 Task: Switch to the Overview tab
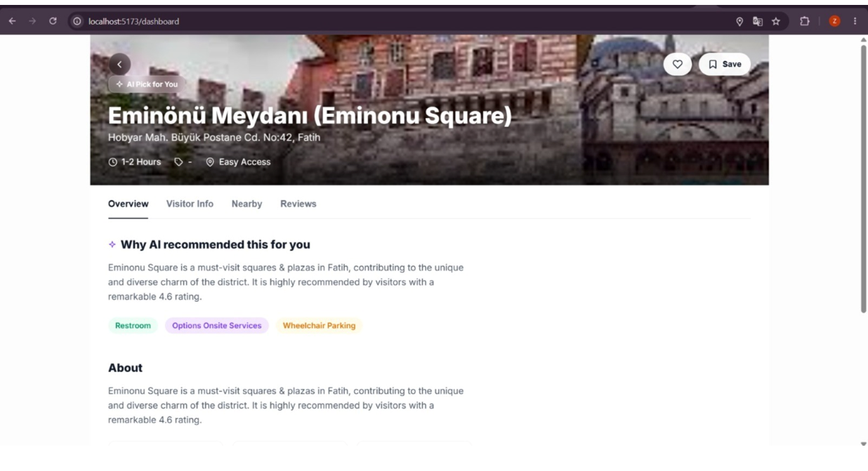coord(129,204)
